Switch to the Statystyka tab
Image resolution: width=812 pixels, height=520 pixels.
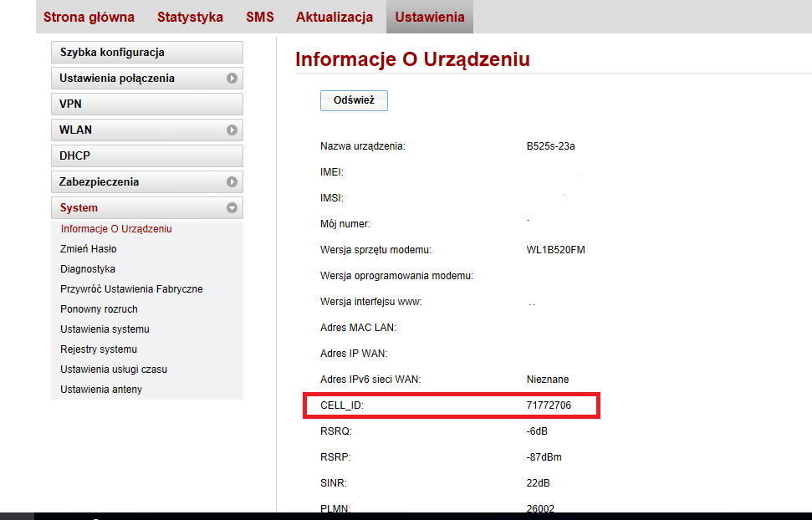pyautogui.click(x=190, y=17)
